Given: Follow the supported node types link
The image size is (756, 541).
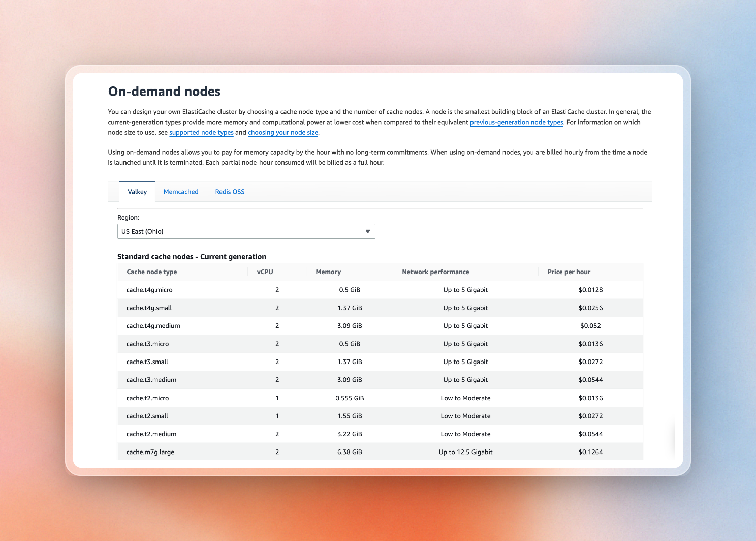Looking at the screenshot, I should [x=201, y=133].
